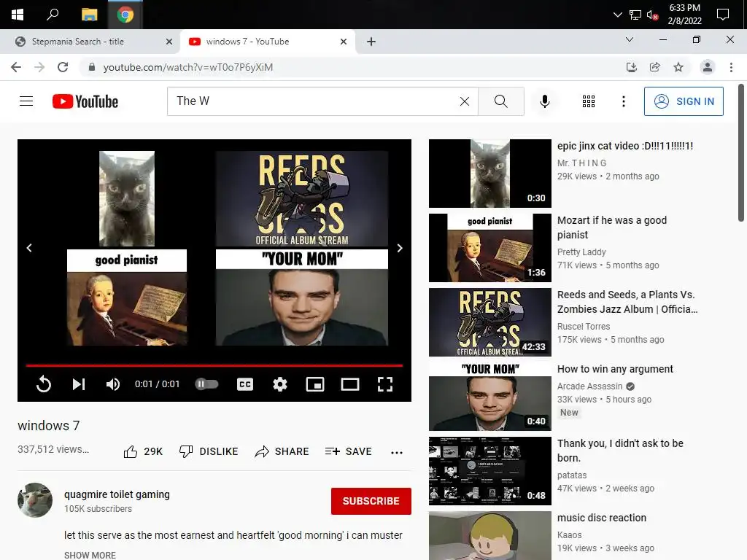The height and width of the screenshot is (560, 747).
Task: Toggle closed captions CC
Action: pyautogui.click(x=245, y=384)
